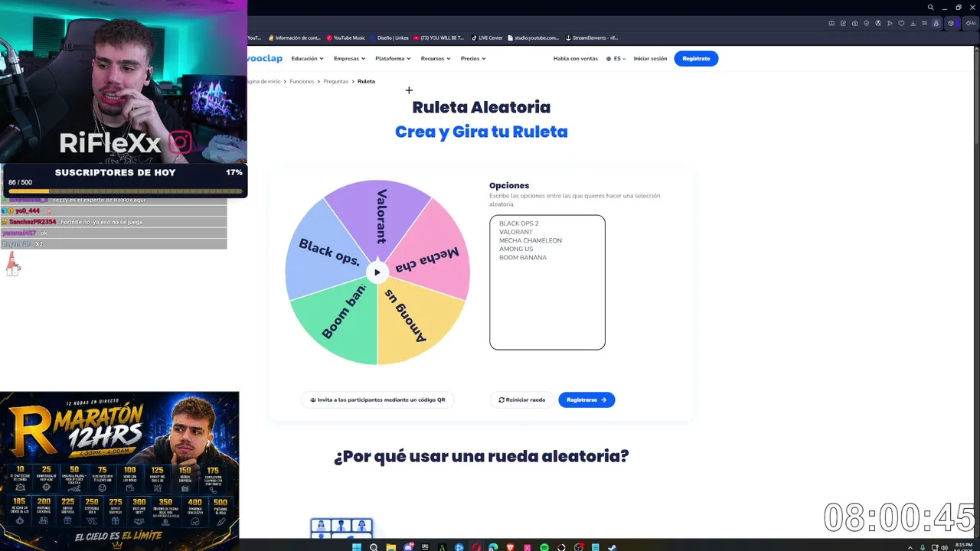Open the Windows Start menu
Image resolution: width=980 pixels, height=551 pixels.
tap(357, 547)
